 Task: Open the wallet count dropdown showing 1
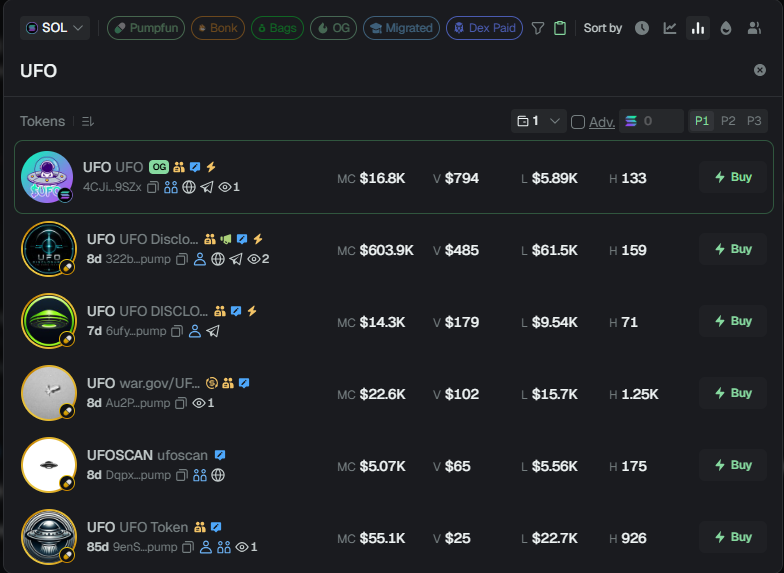click(x=538, y=121)
